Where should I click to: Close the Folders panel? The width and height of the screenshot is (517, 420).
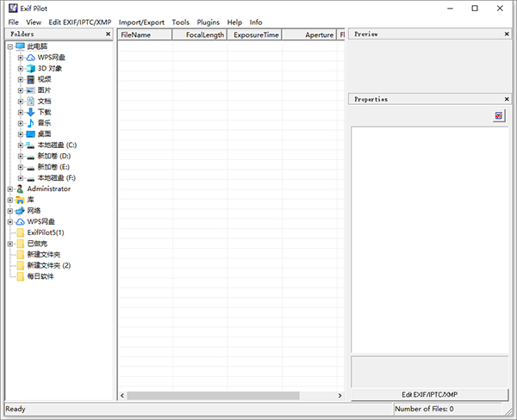click(x=108, y=34)
